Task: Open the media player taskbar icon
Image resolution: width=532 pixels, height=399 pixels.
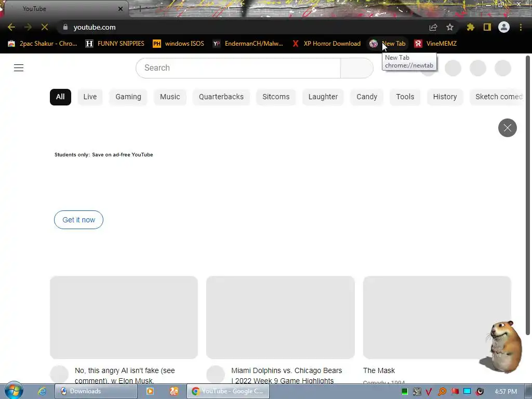Action: tap(150, 391)
